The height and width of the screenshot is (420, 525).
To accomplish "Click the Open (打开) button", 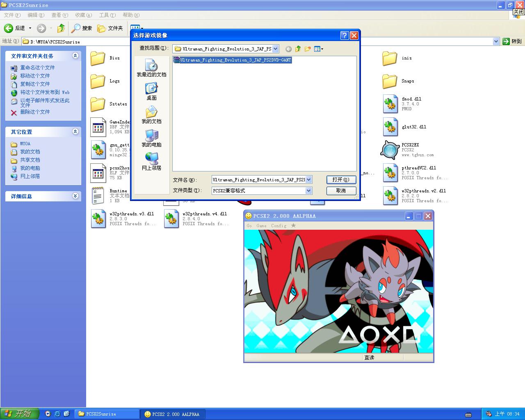I will pos(341,180).
